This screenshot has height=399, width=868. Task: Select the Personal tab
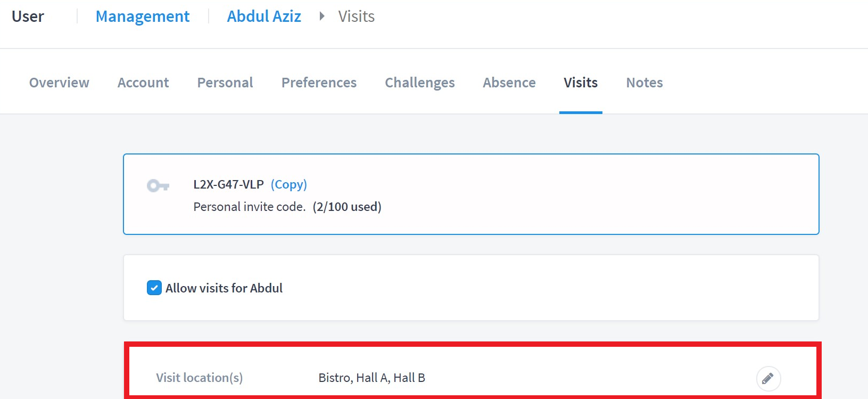(225, 83)
